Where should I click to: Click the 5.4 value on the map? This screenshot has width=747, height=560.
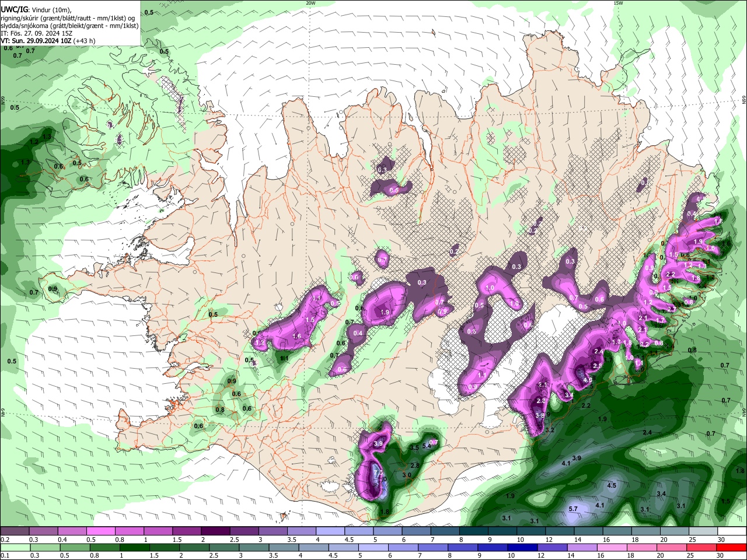click(427, 446)
